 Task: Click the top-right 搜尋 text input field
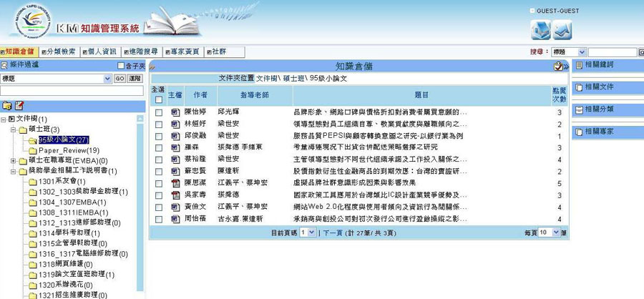tap(611, 52)
